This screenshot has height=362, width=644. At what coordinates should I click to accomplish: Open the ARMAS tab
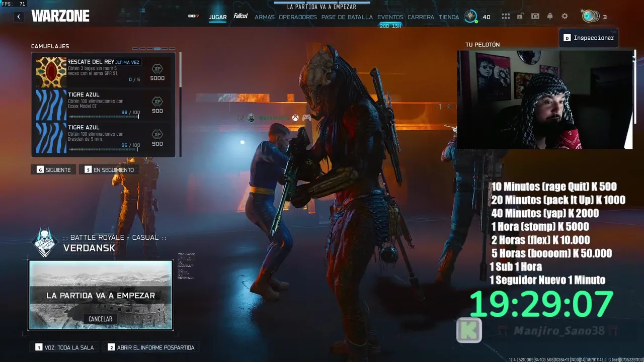tap(265, 17)
